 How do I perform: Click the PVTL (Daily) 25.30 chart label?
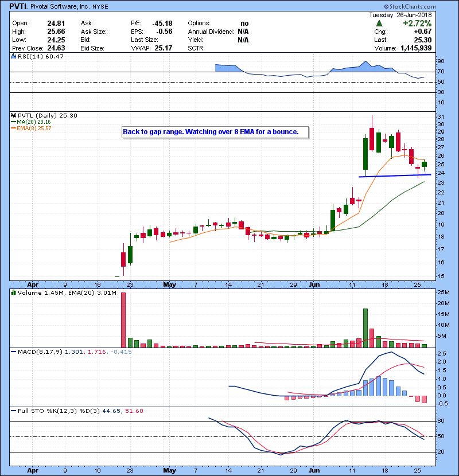pos(48,115)
